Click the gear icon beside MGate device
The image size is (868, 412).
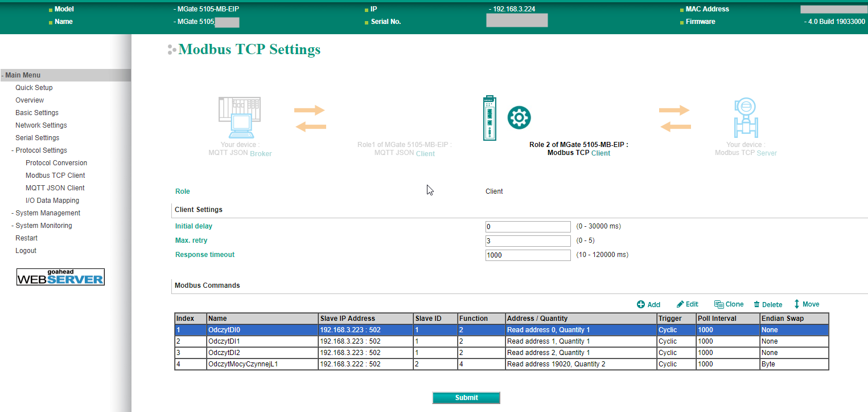519,117
